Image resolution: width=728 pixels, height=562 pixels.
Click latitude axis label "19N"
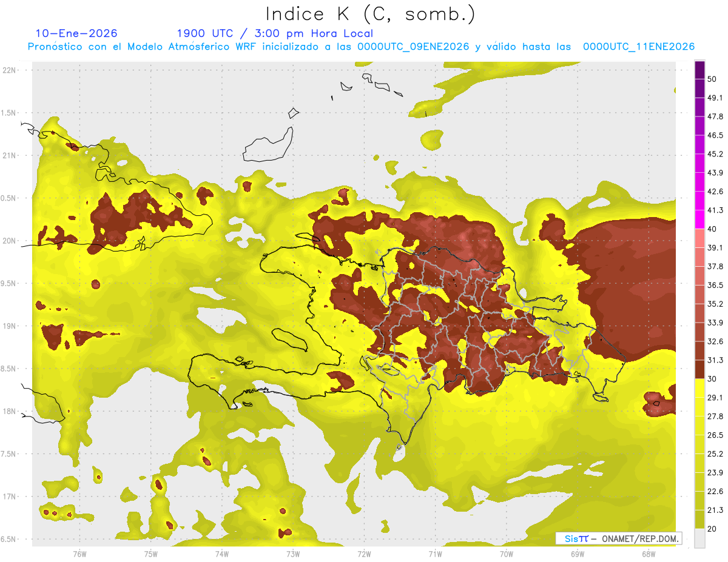click(10, 326)
